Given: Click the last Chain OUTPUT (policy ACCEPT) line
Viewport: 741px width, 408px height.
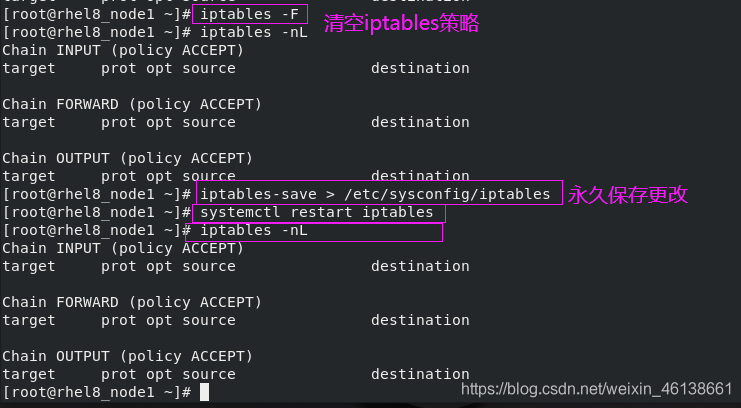Looking at the screenshot, I should (128, 356).
